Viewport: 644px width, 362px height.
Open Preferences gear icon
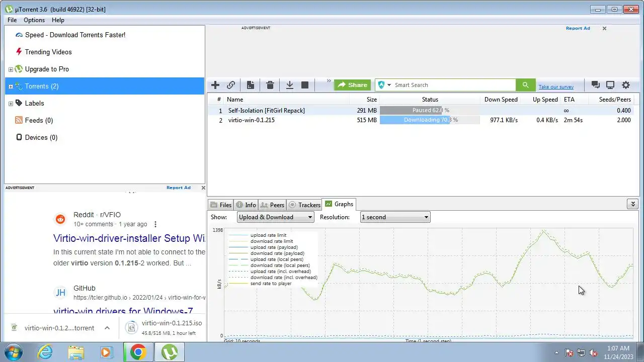tap(626, 85)
